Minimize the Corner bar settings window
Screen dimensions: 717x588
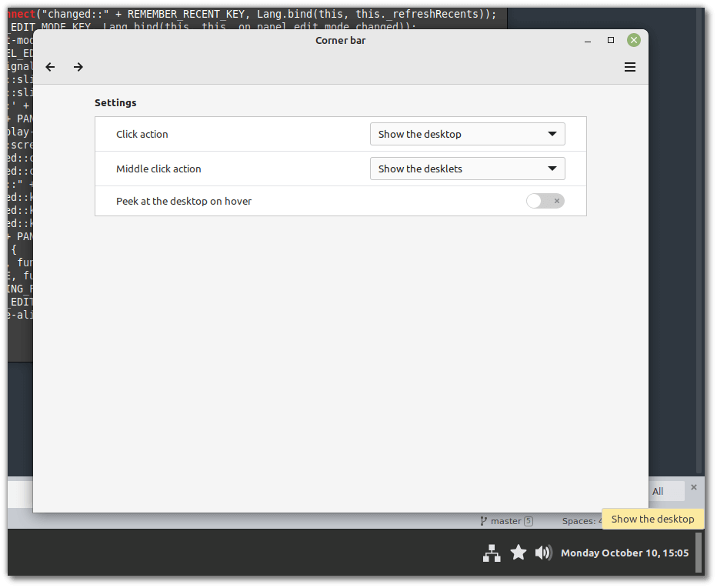[x=588, y=40]
